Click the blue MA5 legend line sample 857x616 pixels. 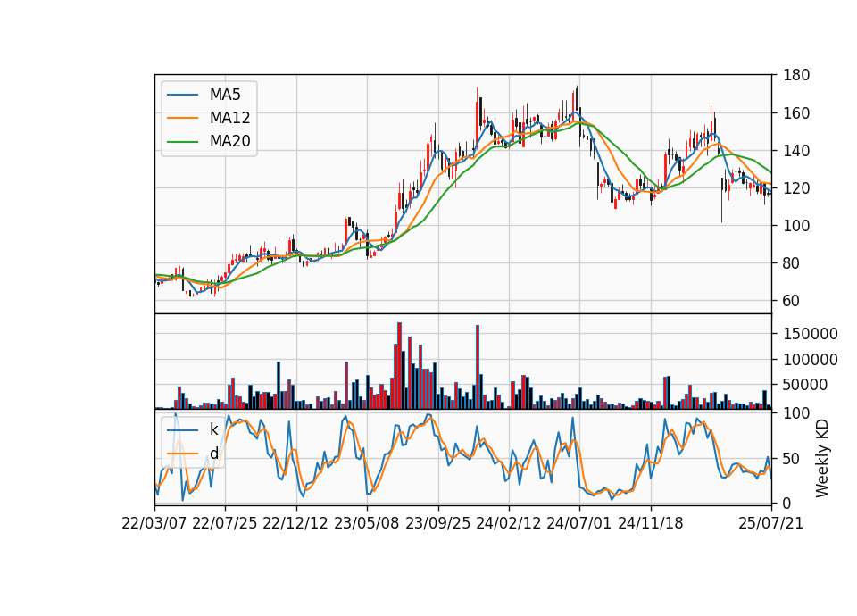pos(182,96)
